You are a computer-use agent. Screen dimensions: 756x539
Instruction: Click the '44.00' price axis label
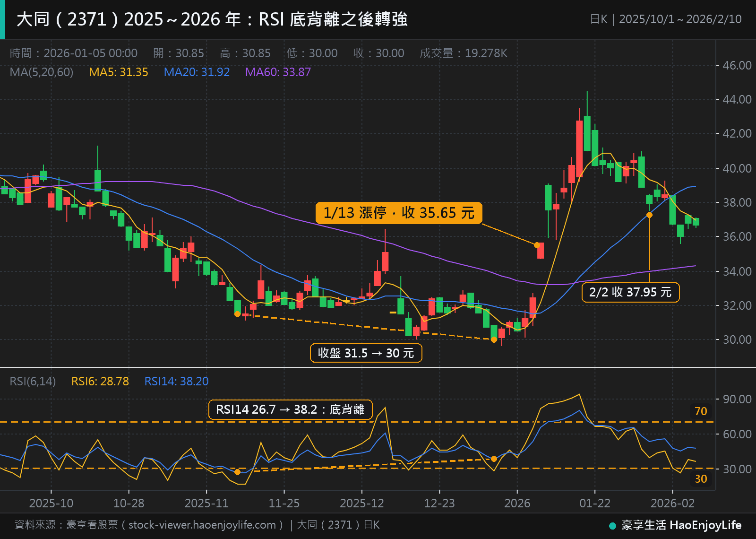pyautogui.click(x=737, y=99)
